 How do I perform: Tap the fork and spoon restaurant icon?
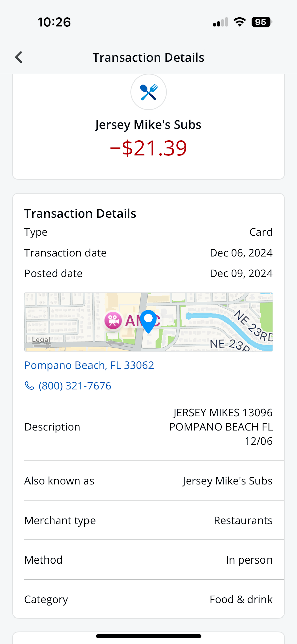point(148,92)
